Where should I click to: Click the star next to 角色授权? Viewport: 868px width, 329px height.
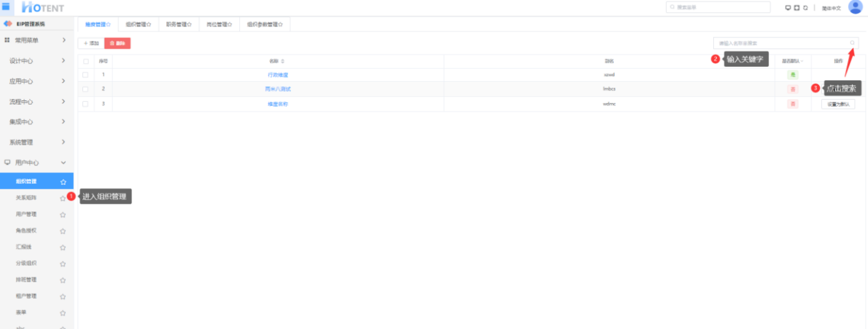click(x=63, y=232)
